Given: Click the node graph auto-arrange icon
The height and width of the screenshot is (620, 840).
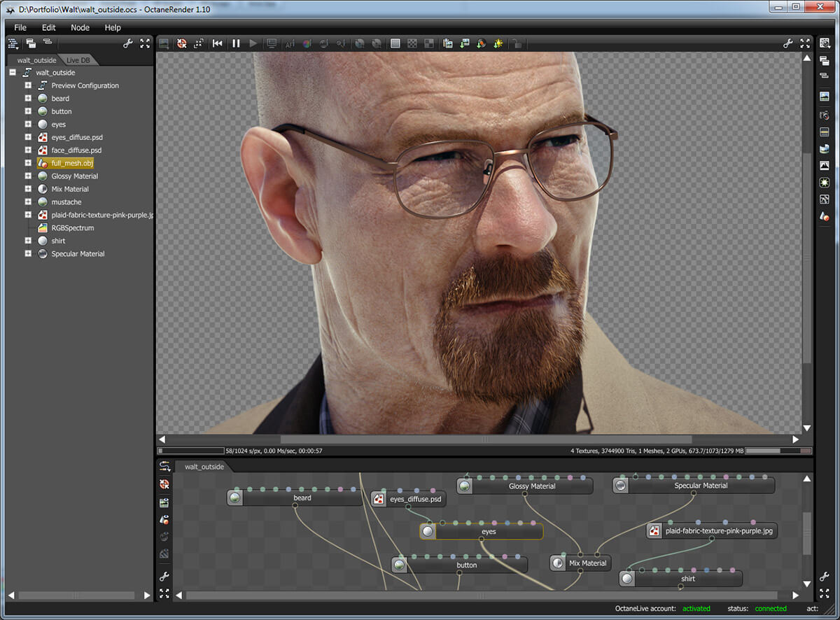Looking at the screenshot, I should [x=164, y=467].
